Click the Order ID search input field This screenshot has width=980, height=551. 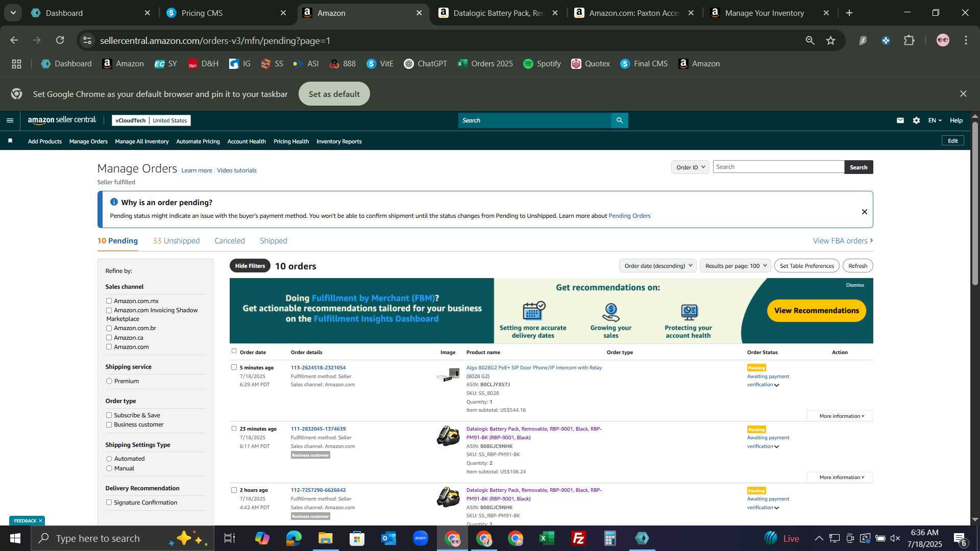pyautogui.click(x=778, y=167)
